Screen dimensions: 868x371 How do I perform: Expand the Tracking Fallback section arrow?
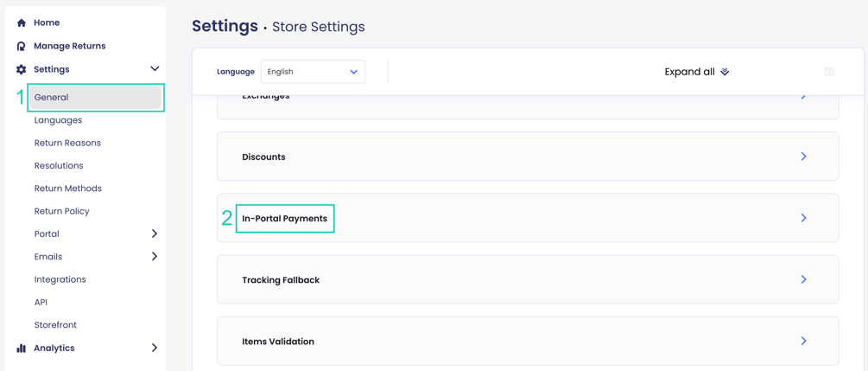click(x=804, y=279)
